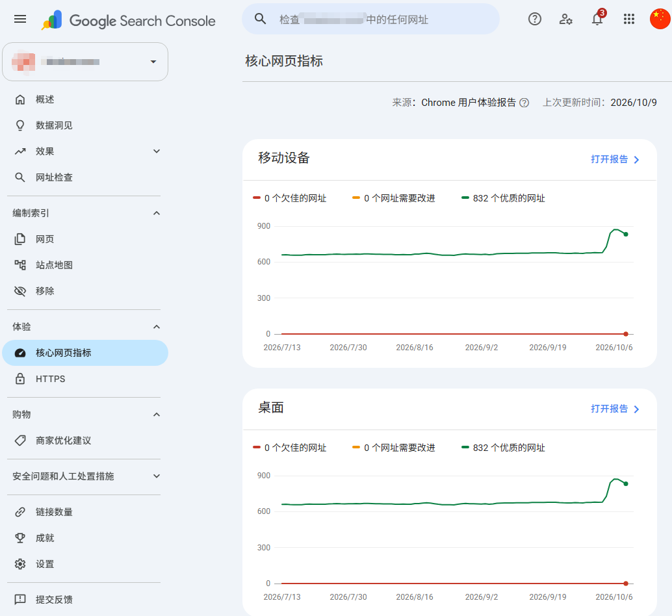Click the search magnifier icon in URL bar
Viewport: 672px width, 616px height.
[260, 19]
